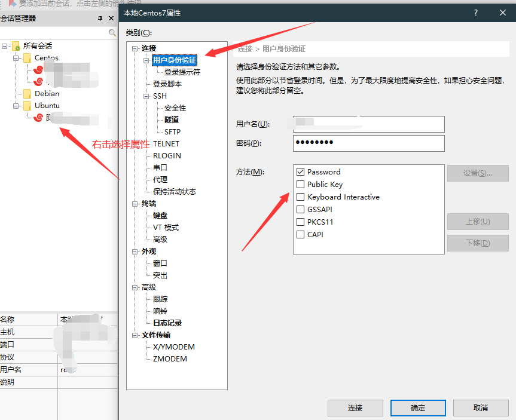Close the session manager panel

pyautogui.click(x=111, y=19)
